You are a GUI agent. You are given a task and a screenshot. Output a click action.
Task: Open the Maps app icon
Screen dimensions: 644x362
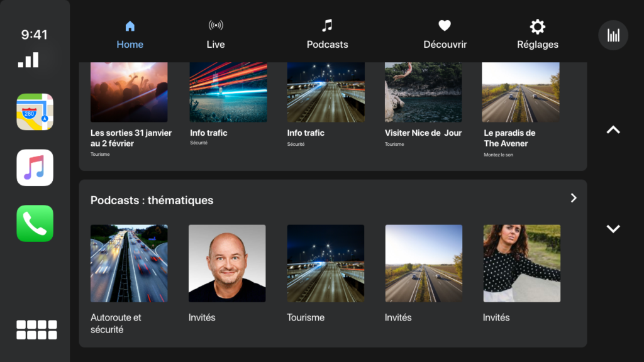pos(35,112)
